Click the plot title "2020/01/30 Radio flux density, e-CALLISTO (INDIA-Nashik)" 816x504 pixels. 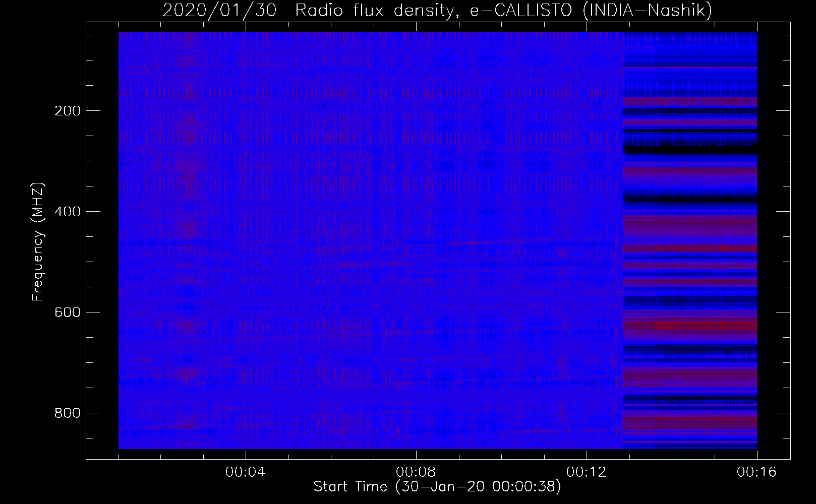[437, 10]
